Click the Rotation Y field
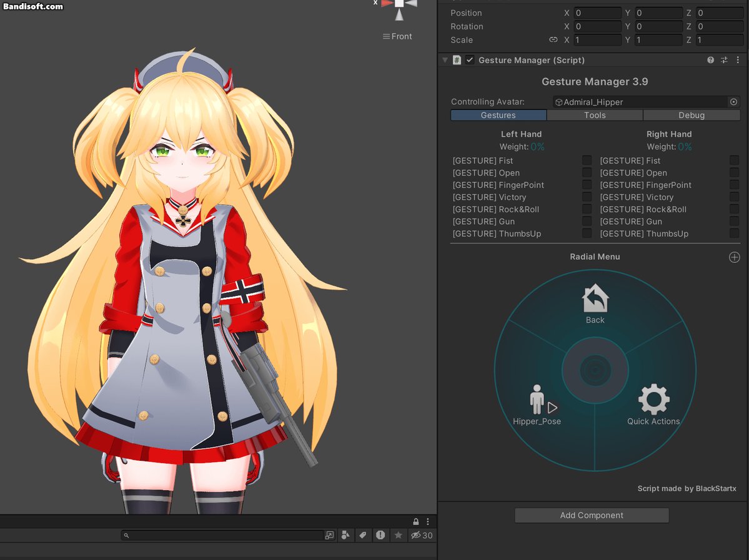Image resolution: width=749 pixels, height=560 pixels. pos(658,26)
